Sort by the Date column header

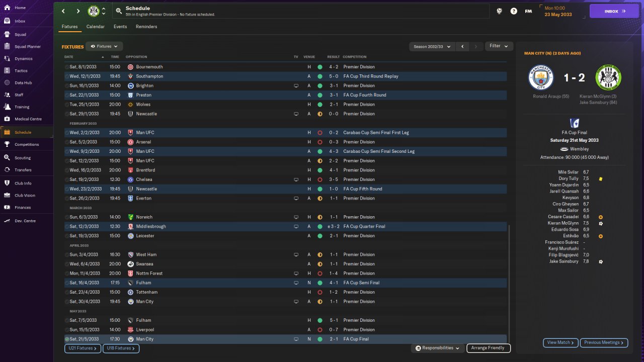69,57
